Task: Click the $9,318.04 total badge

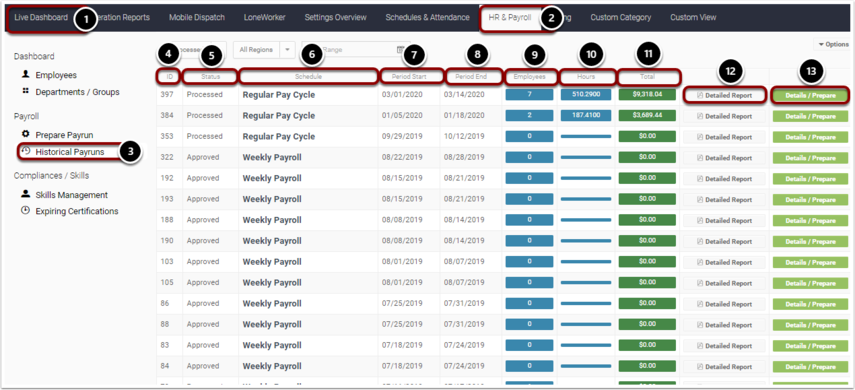Action: point(647,94)
